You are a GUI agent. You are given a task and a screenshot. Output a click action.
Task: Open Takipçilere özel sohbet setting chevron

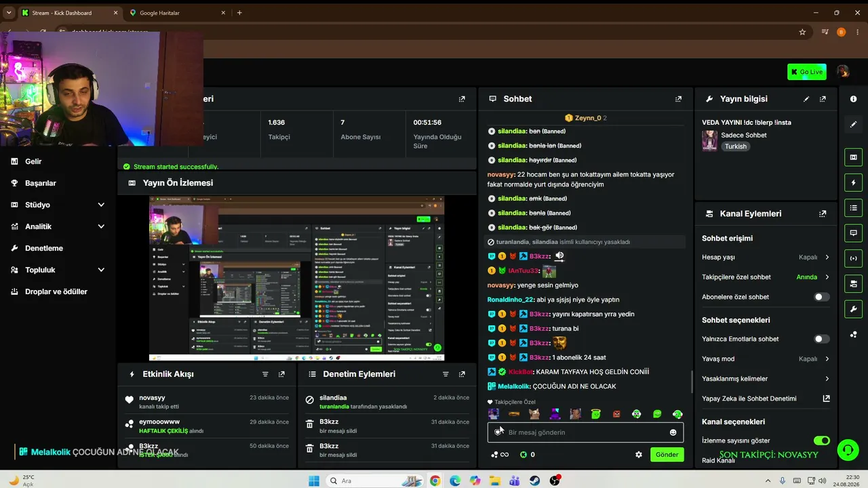[x=827, y=277]
